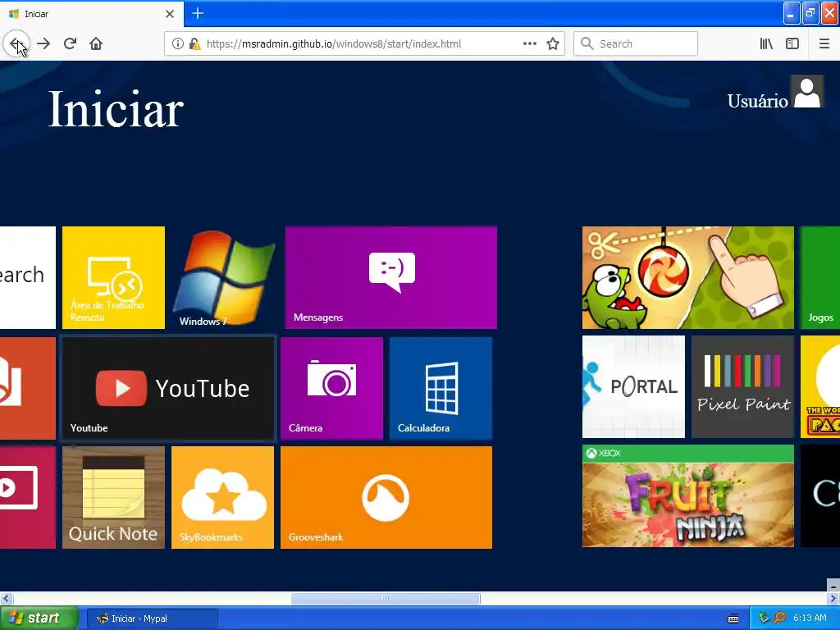The height and width of the screenshot is (630, 840).
Task: Open the Quick Note tile
Action: point(113,498)
